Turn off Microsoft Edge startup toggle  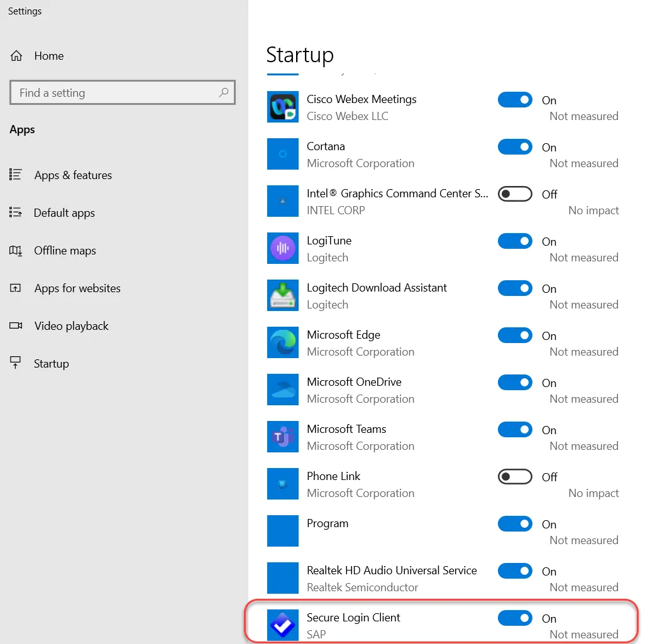(x=515, y=335)
